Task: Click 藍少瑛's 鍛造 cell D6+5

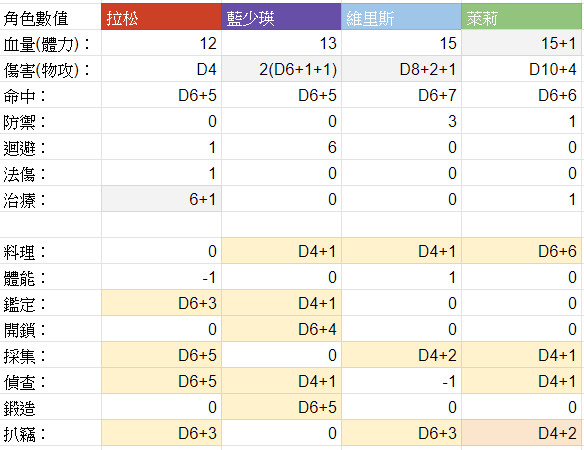Action: (281, 407)
